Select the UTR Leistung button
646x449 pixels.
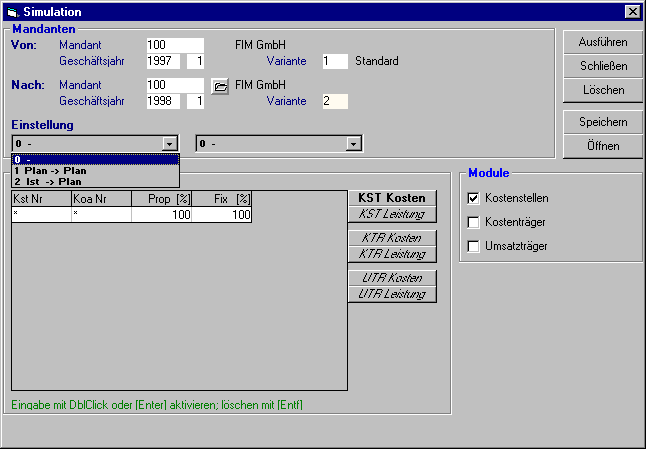392,294
